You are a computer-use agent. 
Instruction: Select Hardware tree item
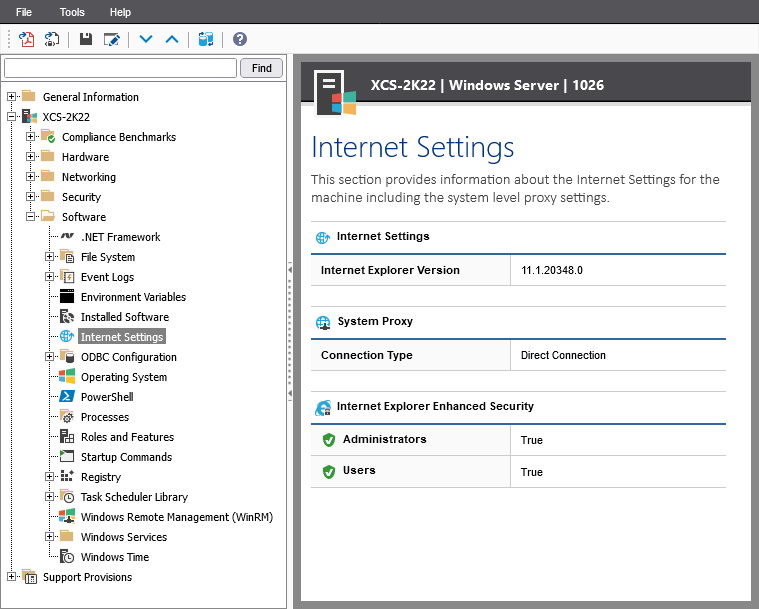85,157
